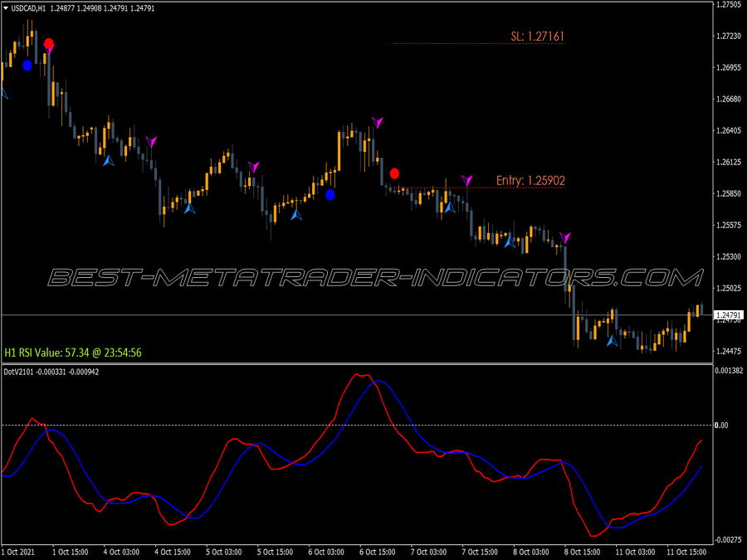
Task: Click the 0.00 indicator zero-level label
Action: pos(721,426)
